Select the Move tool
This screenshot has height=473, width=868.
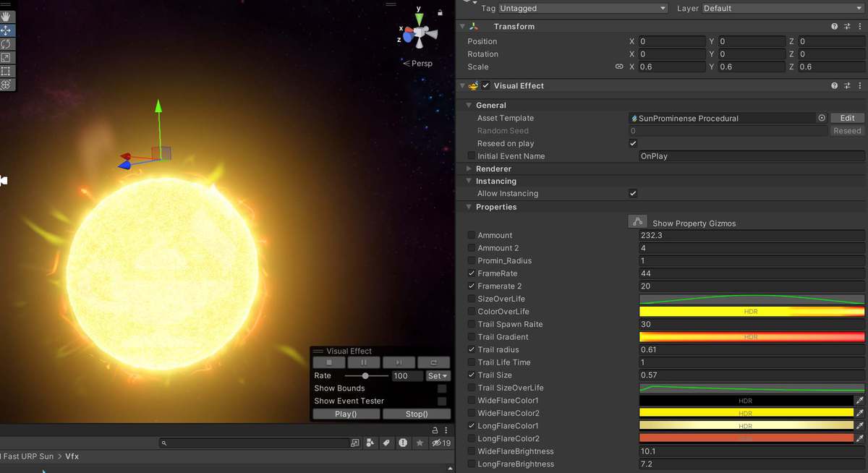[7, 30]
